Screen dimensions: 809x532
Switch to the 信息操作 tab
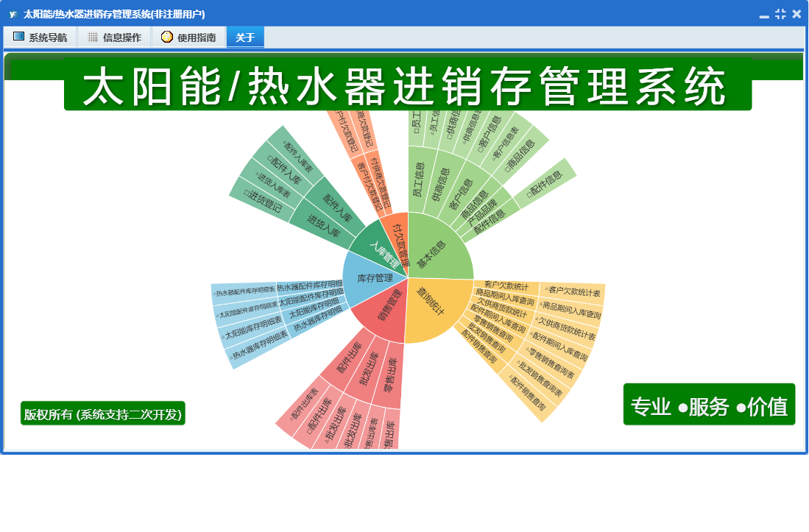click(x=115, y=37)
